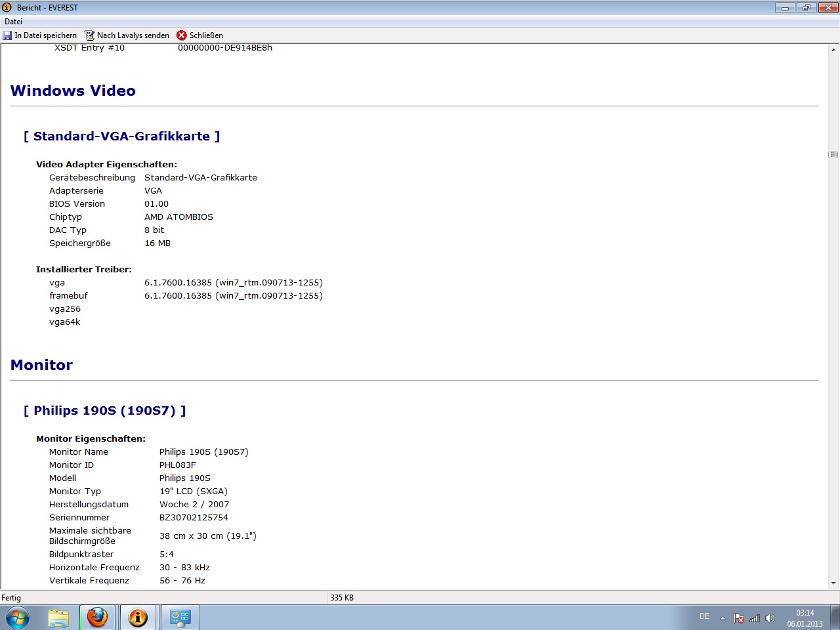The height and width of the screenshot is (630, 840).
Task: Click the network signal tray icon
Action: 755,618
